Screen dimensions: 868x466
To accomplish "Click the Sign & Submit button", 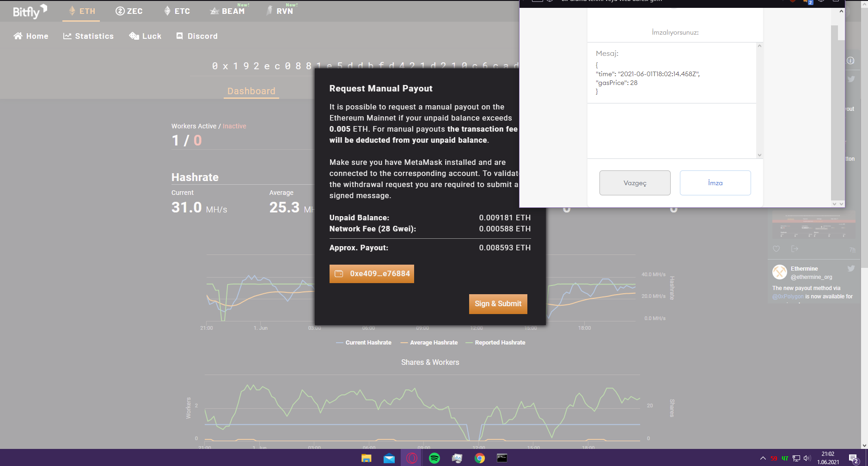I will (x=498, y=304).
